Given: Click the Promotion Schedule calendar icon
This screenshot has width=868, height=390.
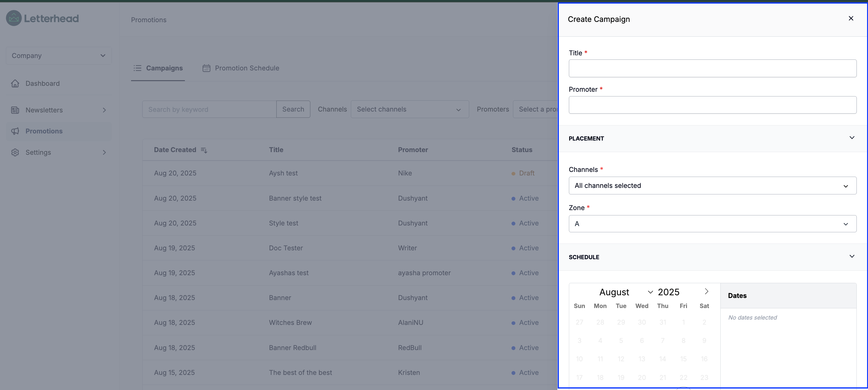Looking at the screenshot, I should [x=206, y=68].
